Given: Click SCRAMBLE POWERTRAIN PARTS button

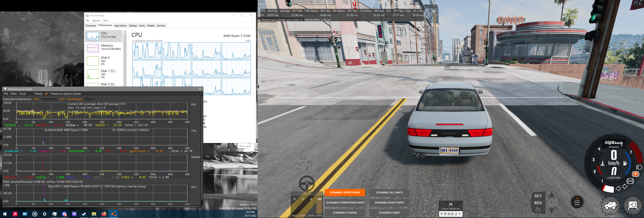Looking at the screenshot, I should [x=345, y=202].
